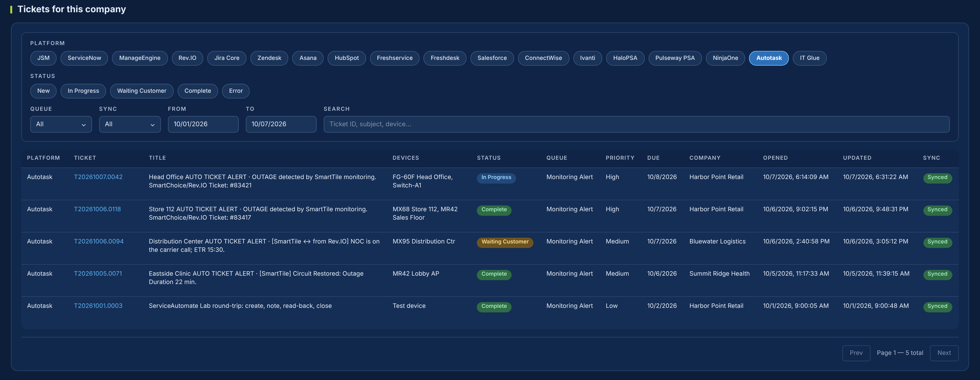
Task: Focus the ticket search box
Action: pos(637,124)
